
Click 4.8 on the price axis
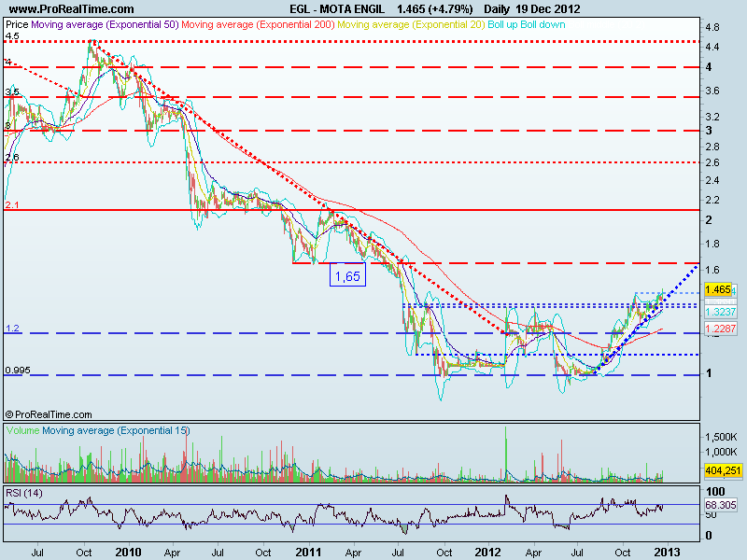[x=712, y=28]
